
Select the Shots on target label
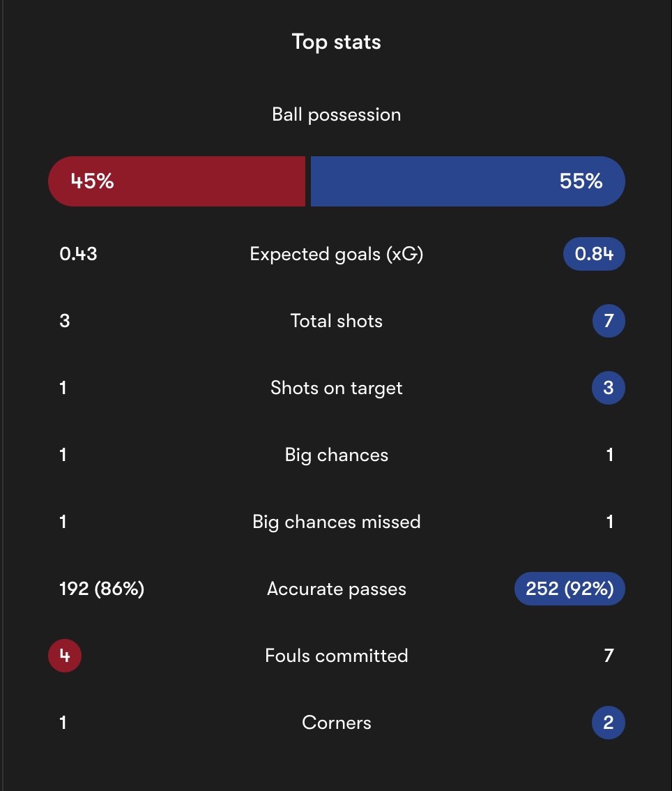pyautogui.click(x=336, y=388)
